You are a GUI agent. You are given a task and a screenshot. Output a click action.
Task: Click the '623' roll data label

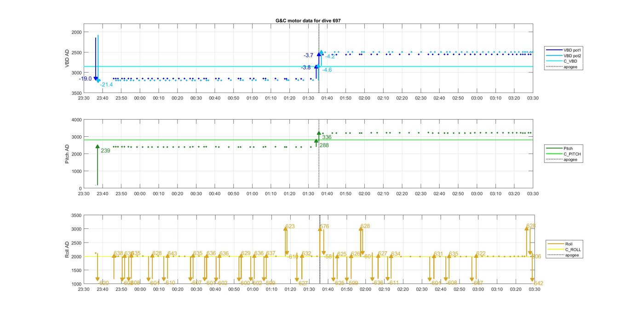[290, 226]
